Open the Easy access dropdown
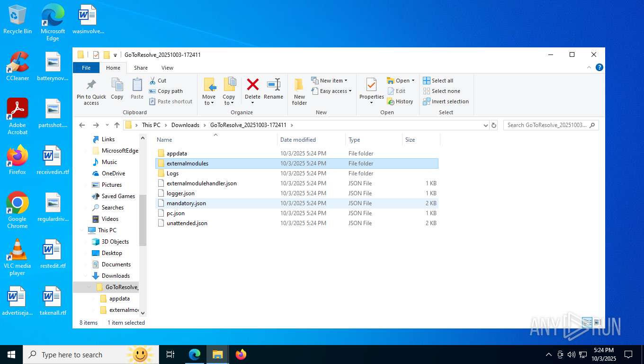The height and width of the screenshot is (364, 644). pyautogui.click(x=331, y=91)
